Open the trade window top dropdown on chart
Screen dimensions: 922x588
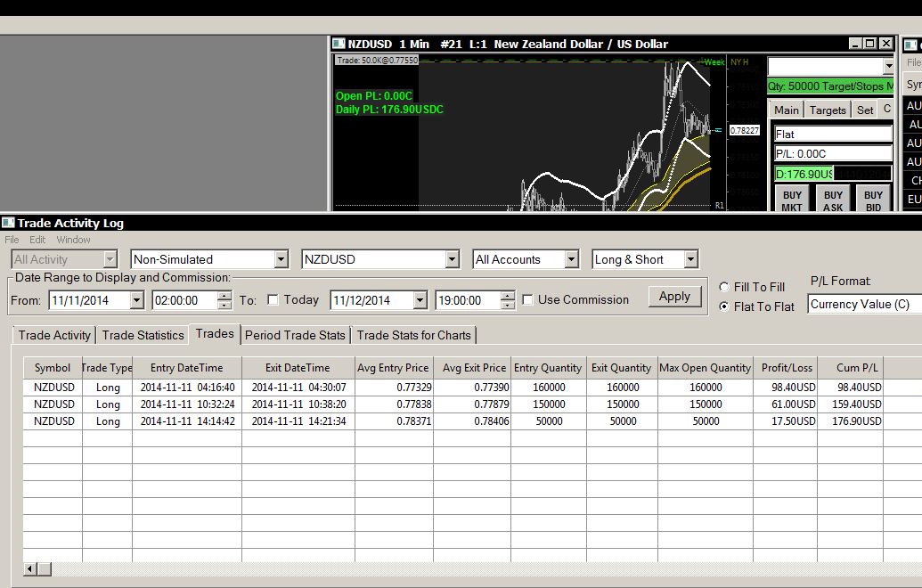click(x=888, y=67)
